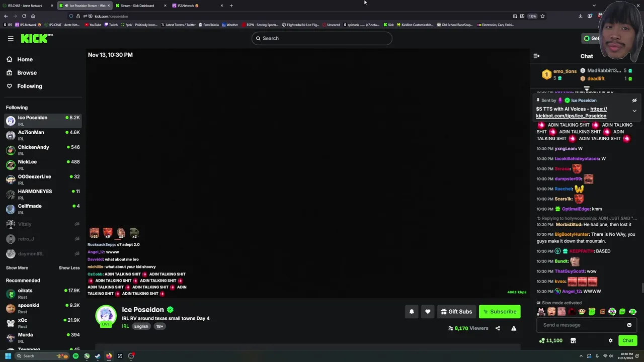Follow channel with heart icon button
The image size is (644, 362).
click(x=428, y=312)
